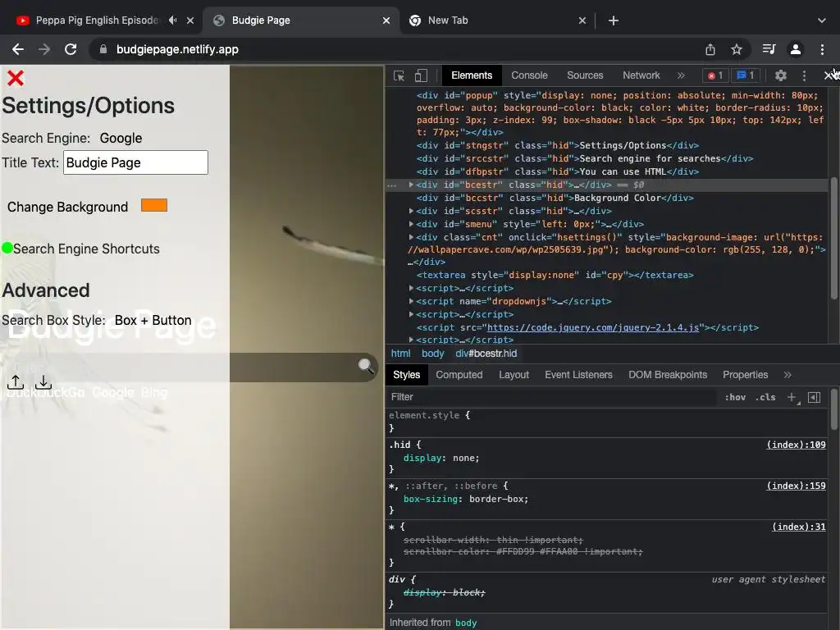
Task: Bookmark this page with star icon
Action: point(737,49)
